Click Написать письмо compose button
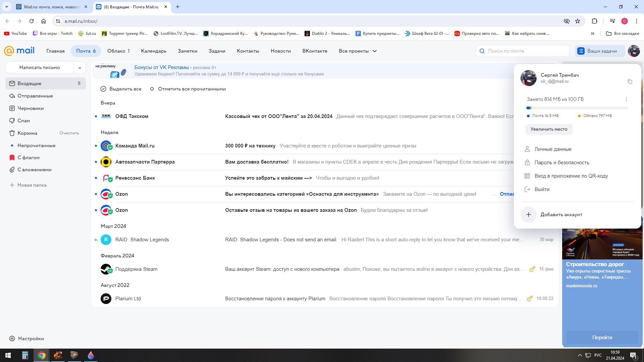 (40, 67)
